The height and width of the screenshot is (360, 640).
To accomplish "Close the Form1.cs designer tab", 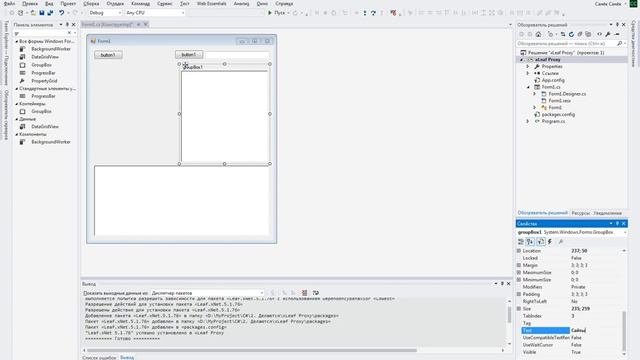I will pyautogui.click(x=146, y=24).
